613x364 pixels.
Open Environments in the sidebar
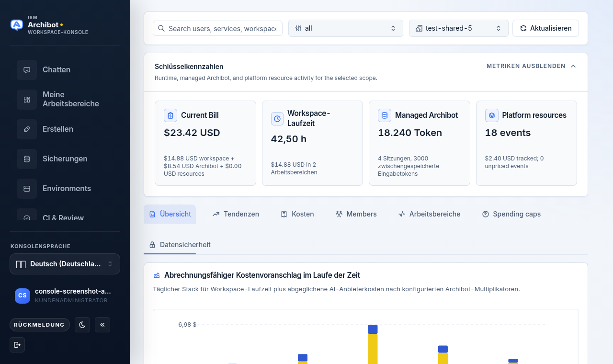coord(65,189)
